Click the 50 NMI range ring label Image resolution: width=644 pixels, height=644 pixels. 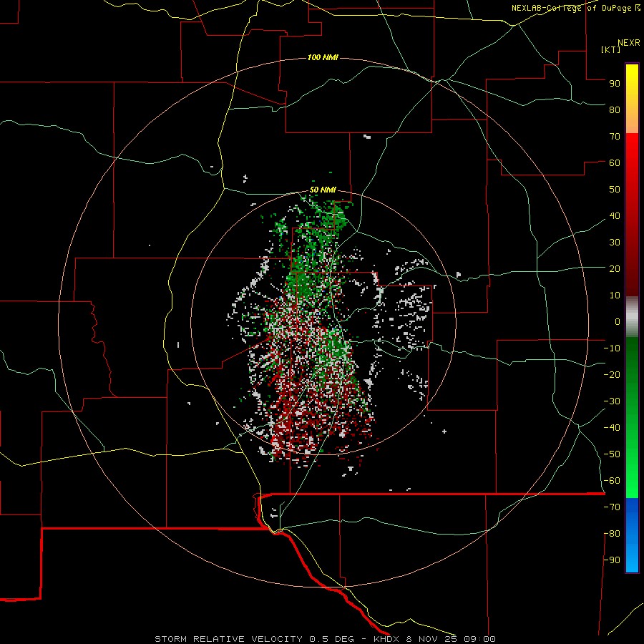323,190
